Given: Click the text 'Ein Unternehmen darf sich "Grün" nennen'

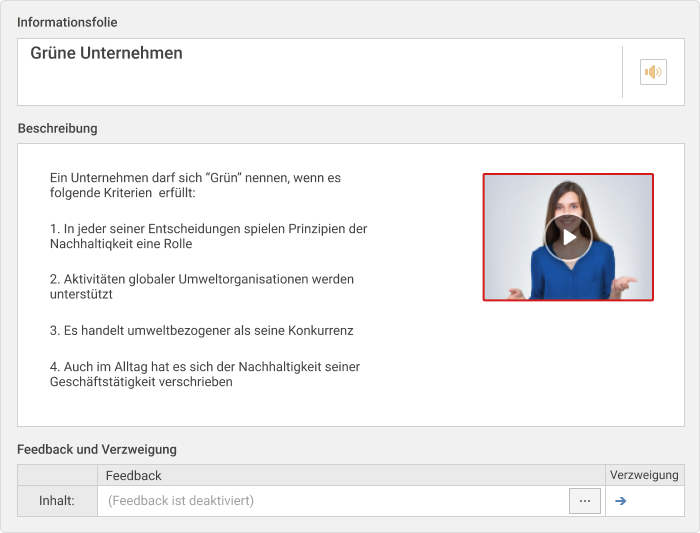Looking at the screenshot, I should (170, 178).
